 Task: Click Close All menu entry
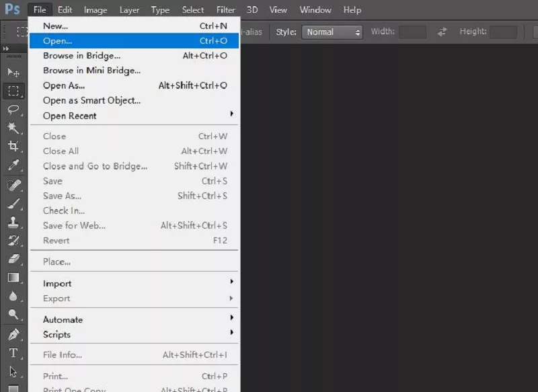[x=134, y=151]
